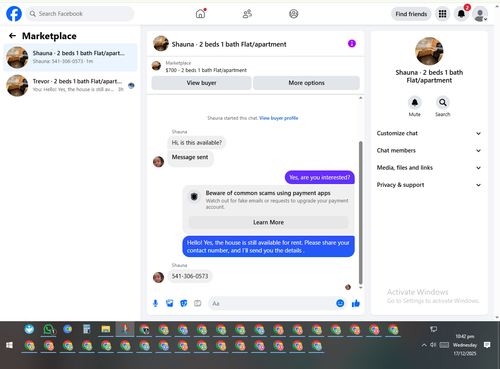Screen dimensions: 500x369
Task: Open the taskbar clock showing Wednesday
Action: [x=465, y=345]
